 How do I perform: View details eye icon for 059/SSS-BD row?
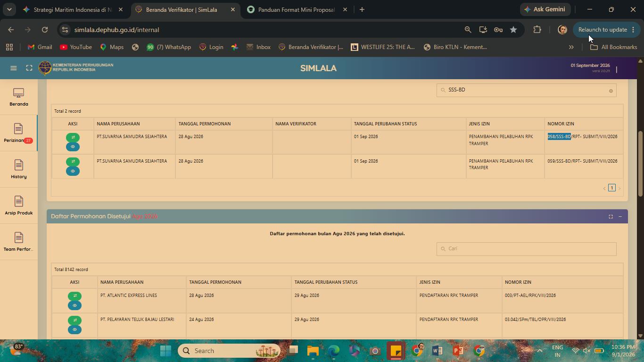73,171
